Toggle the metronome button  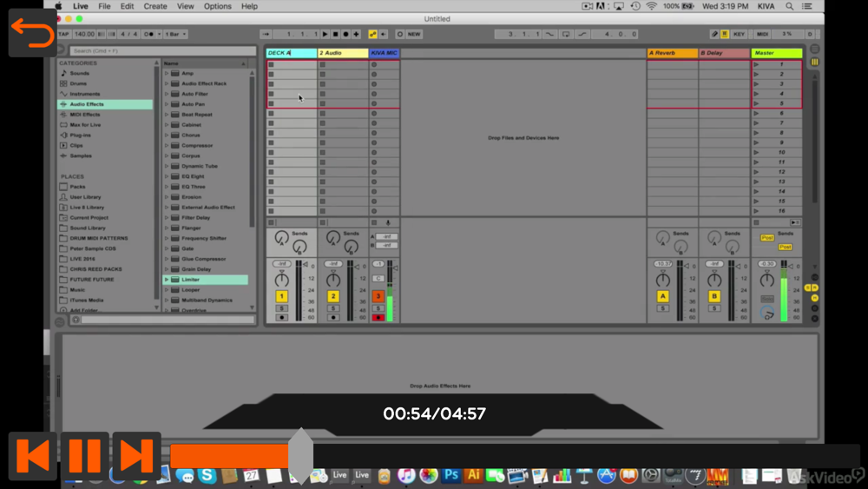(148, 34)
